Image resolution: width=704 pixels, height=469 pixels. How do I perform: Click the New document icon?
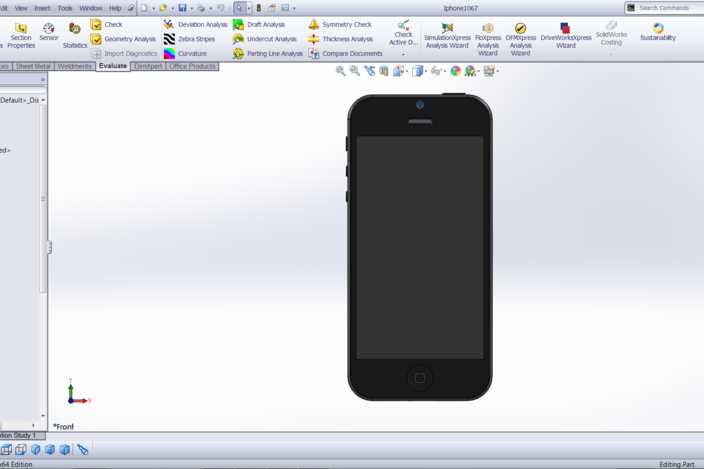point(144,8)
